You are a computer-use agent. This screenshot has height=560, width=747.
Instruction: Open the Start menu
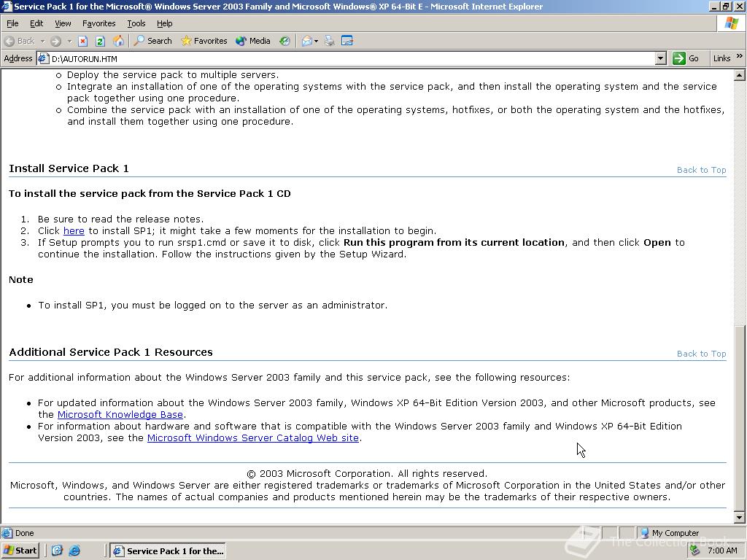click(20, 551)
